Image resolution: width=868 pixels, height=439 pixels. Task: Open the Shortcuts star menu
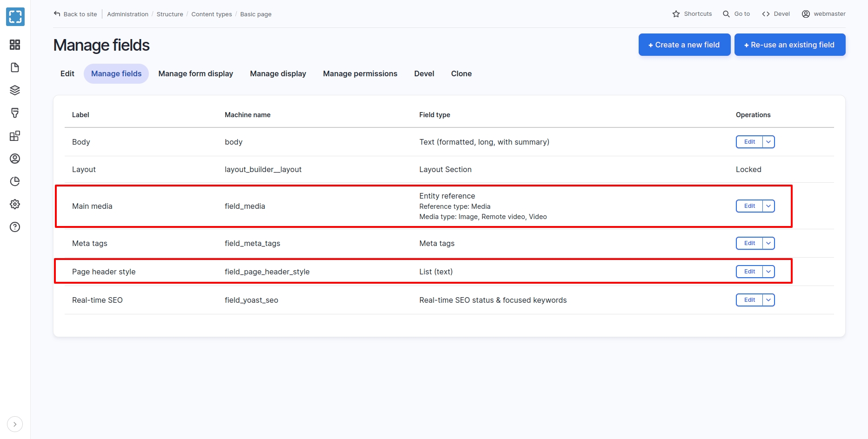click(692, 14)
